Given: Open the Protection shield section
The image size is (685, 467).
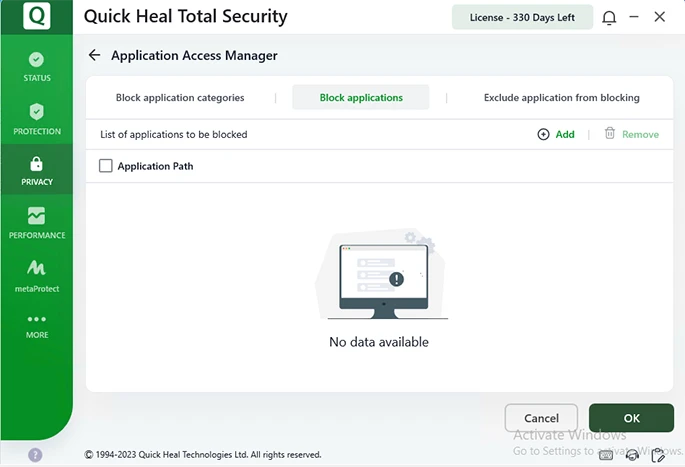Looking at the screenshot, I should [37, 118].
